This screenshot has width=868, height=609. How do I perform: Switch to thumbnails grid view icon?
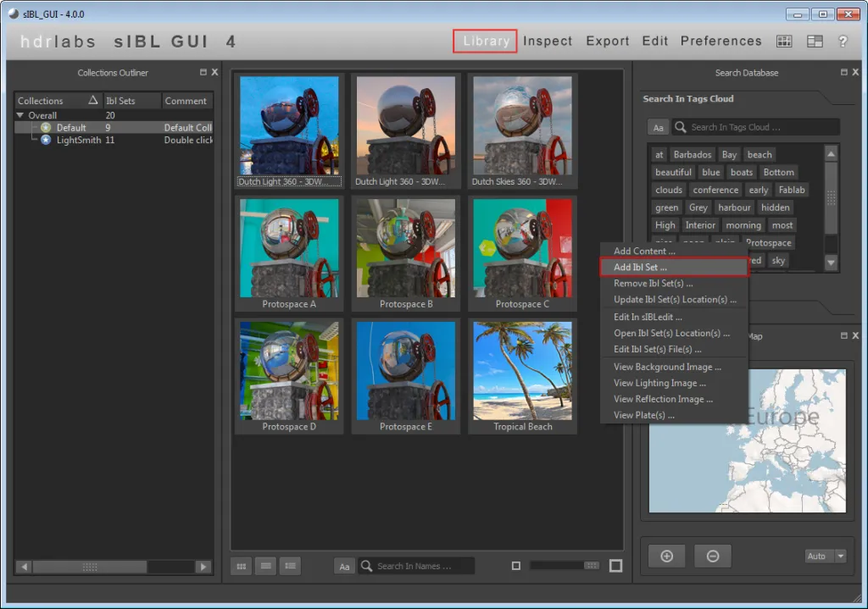[x=241, y=566]
